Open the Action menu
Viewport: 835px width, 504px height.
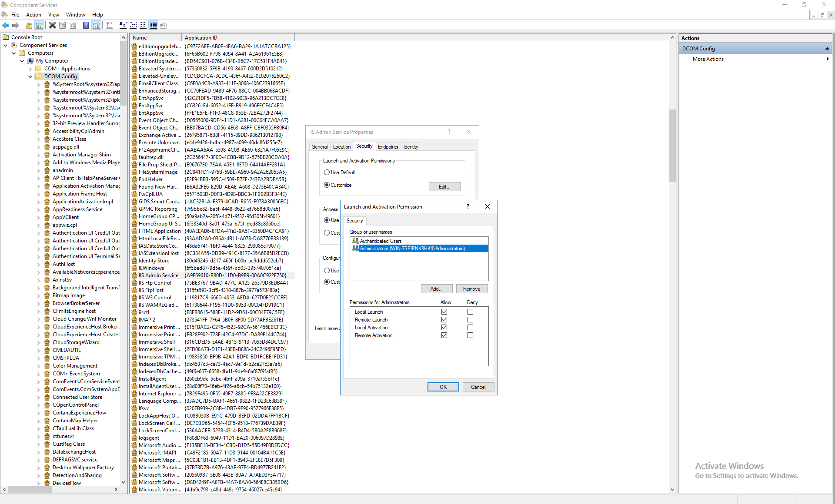33,14
